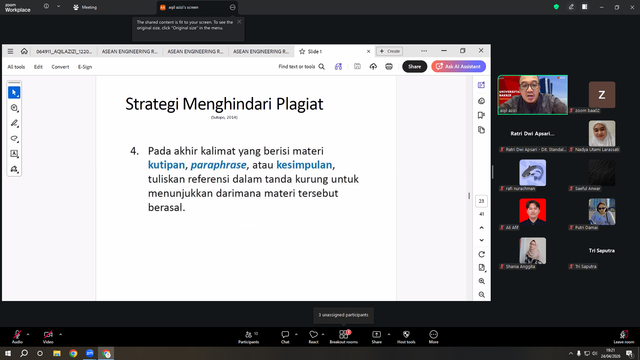The height and width of the screenshot is (360, 640).
Task: Click the page number 23 input box
Action: [x=482, y=201]
